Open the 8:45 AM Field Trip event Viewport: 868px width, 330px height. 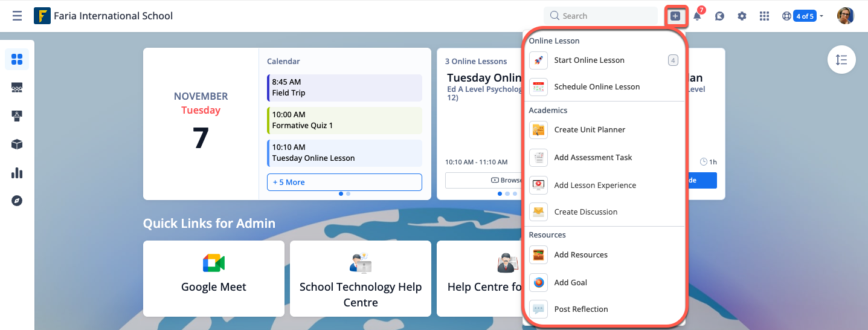coord(344,88)
